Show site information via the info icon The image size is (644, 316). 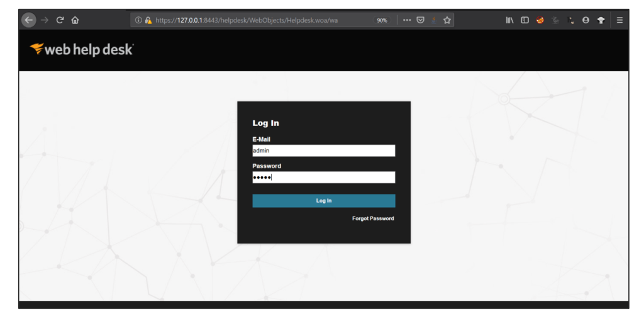(x=138, y=20)
